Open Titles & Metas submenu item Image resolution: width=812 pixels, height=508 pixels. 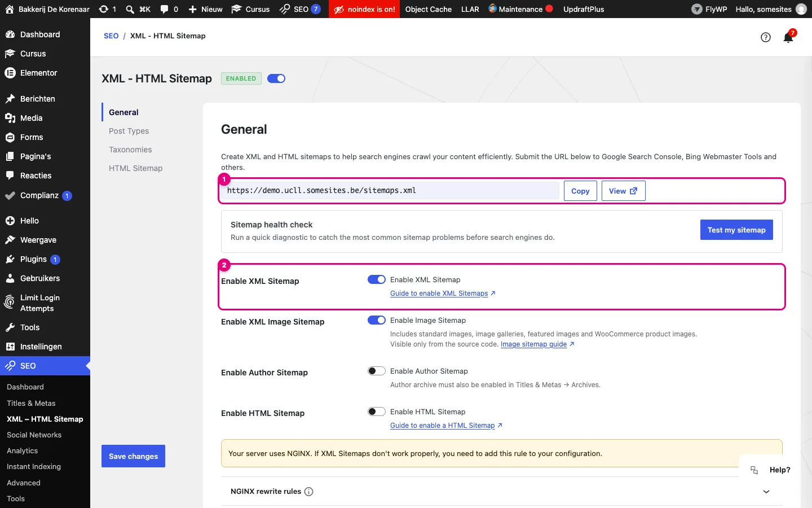pos(31,403)
